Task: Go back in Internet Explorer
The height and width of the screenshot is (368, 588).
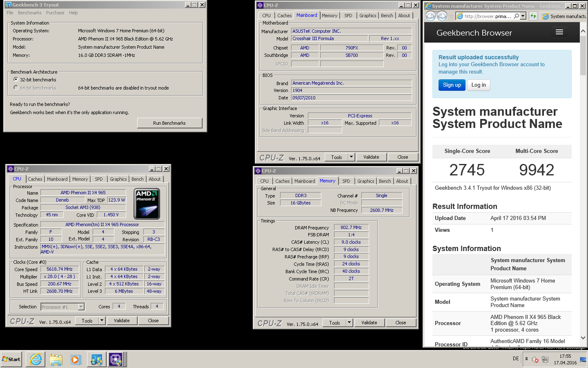Action: point(430,16)
